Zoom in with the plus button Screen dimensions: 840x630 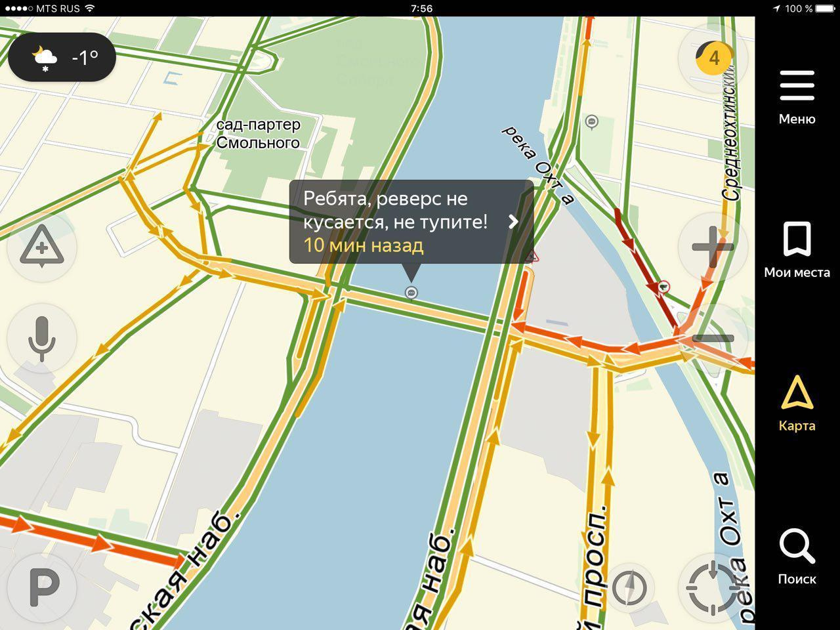713,247
